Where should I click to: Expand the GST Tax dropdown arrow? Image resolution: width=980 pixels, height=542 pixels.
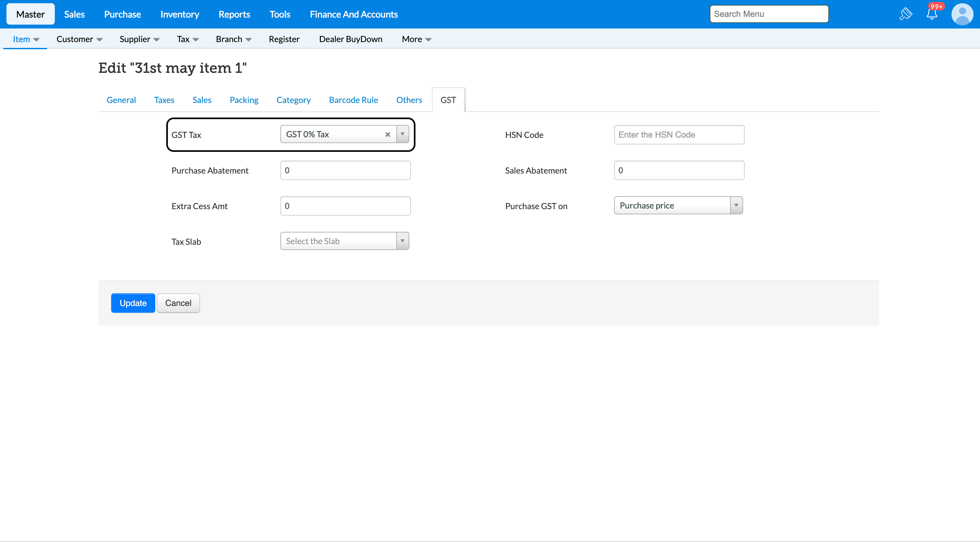[402, 134]
